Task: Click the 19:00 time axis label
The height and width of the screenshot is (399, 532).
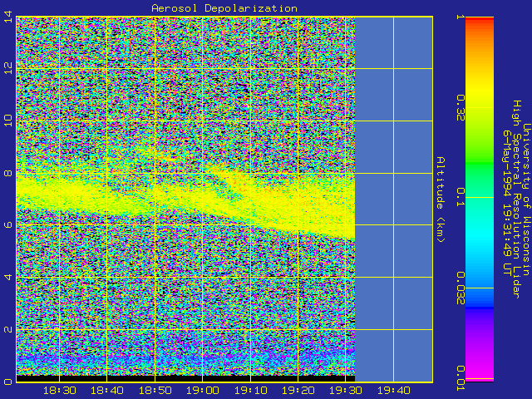Action: pyautogui.click(x=203, y=391)
